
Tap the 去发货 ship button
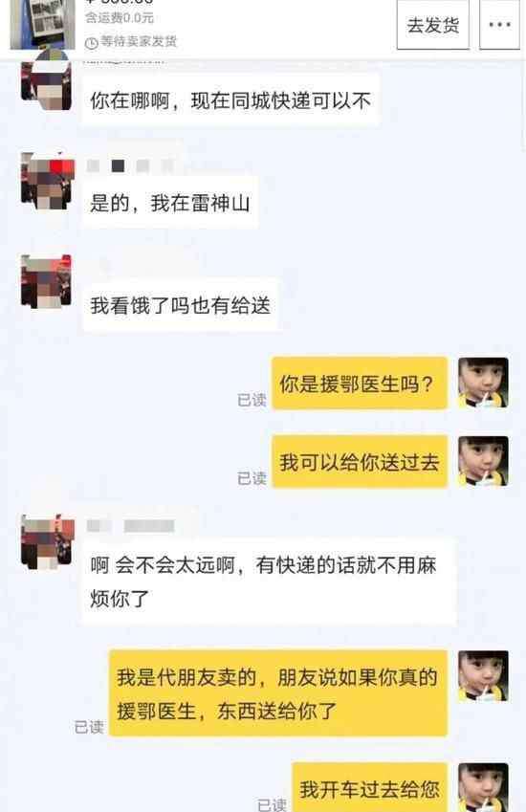pos(433,24)
